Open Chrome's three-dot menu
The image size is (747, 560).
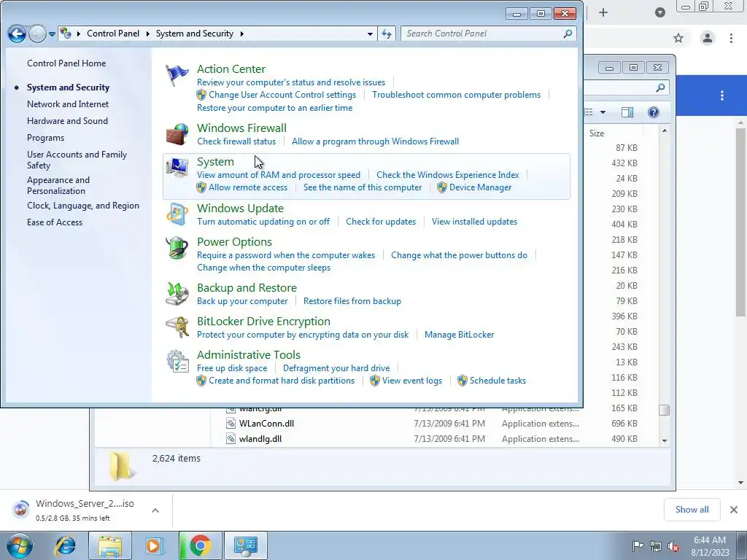[x=731, y=38]
